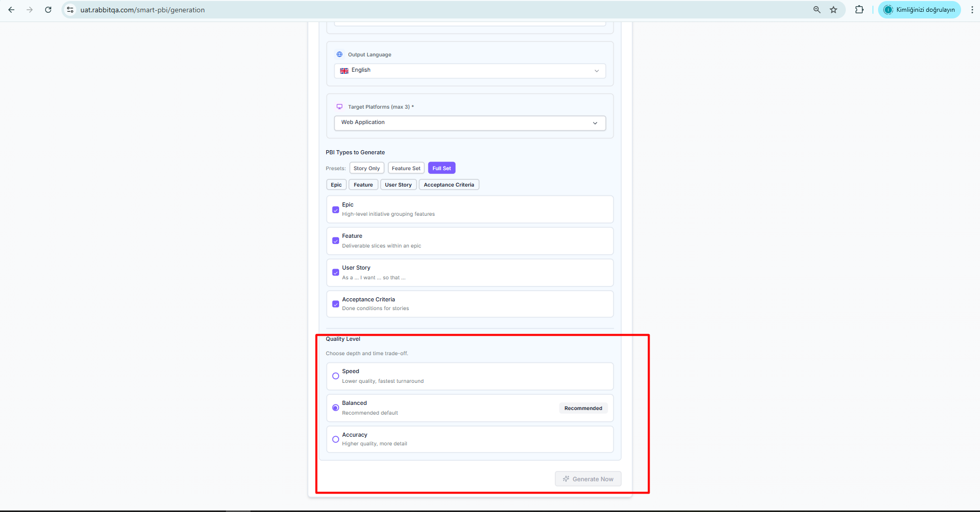The image size is (980, 512).
Task: Click 'Higher quality, more detail' description
Action: pos(374,444)
